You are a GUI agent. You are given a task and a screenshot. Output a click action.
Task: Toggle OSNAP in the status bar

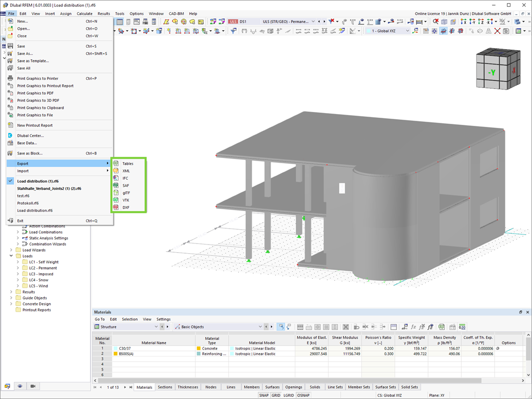coord(303,395)
